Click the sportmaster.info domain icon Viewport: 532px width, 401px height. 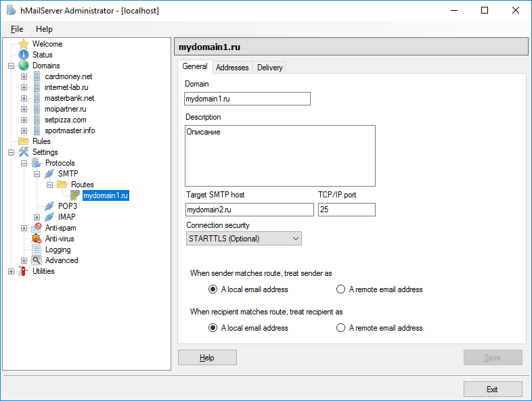coord(37,131)
